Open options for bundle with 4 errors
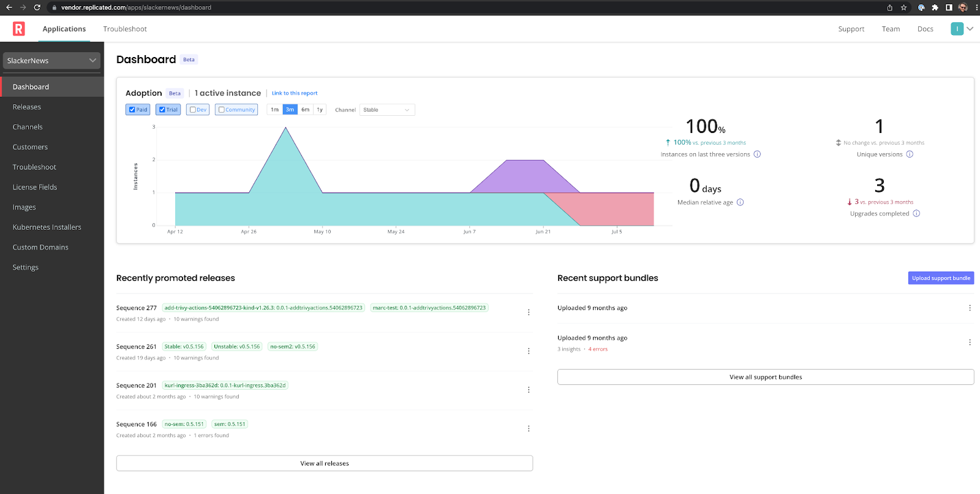The image size is (980, 494). point(970,343)
